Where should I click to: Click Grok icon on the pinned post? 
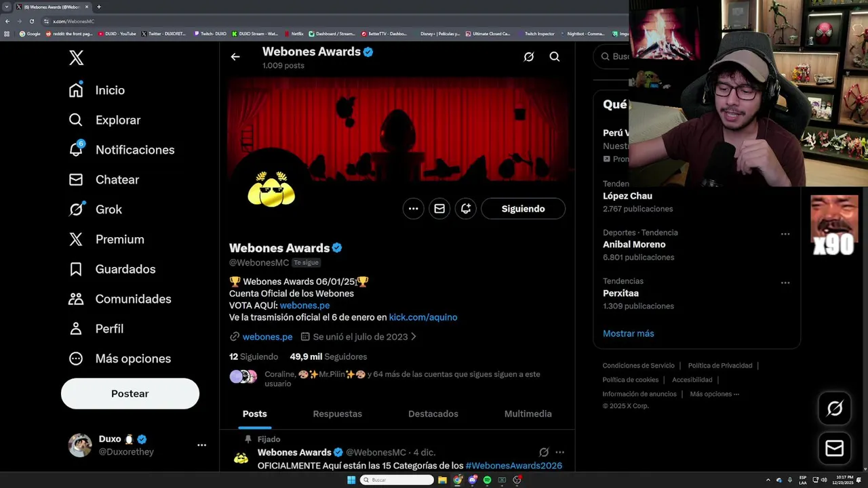pos(544,452)
